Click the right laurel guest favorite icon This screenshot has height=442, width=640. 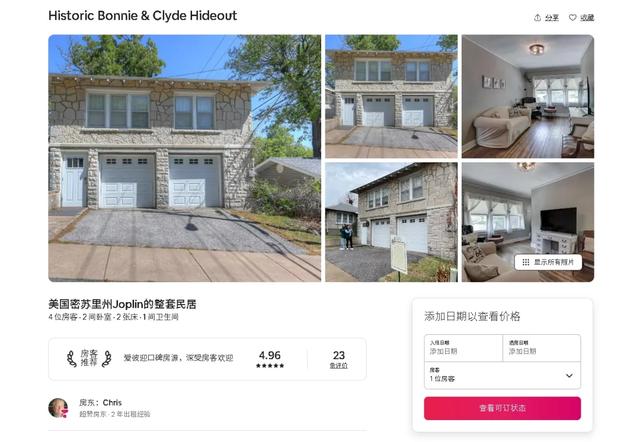coord(107,359)
